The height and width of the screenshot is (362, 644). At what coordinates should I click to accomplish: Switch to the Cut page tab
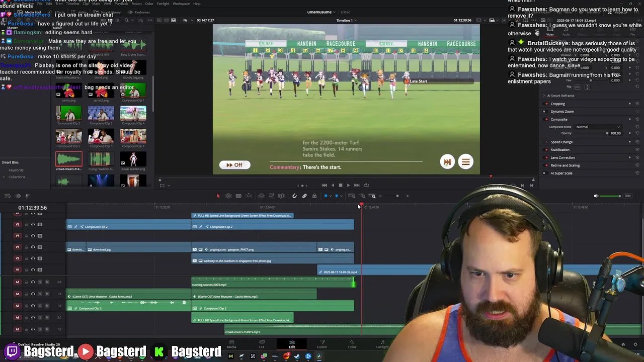click(x=262, y=344)
